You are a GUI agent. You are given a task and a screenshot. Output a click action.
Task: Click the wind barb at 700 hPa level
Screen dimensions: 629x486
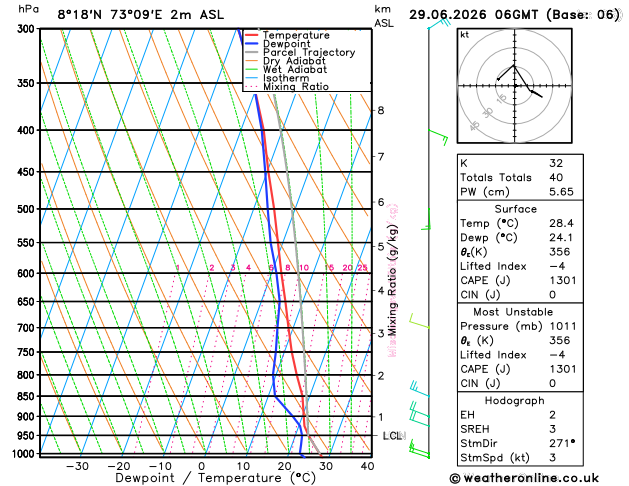[x=419, y=321]
